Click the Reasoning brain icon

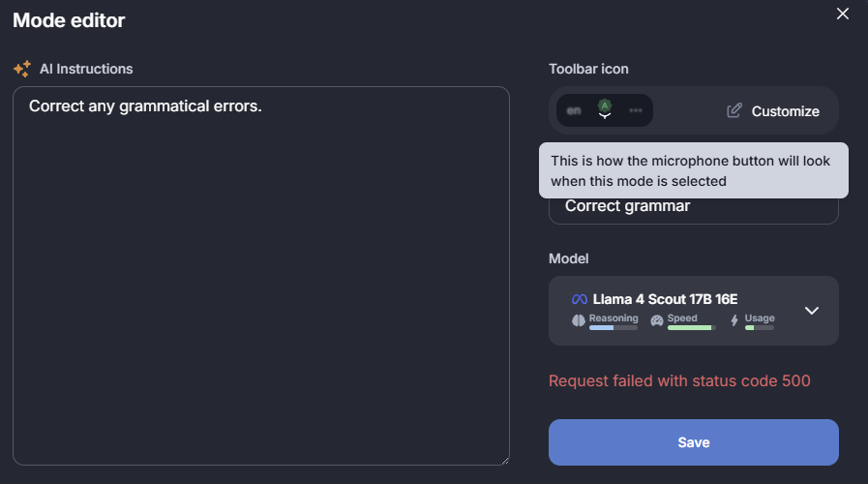point(578,320)
